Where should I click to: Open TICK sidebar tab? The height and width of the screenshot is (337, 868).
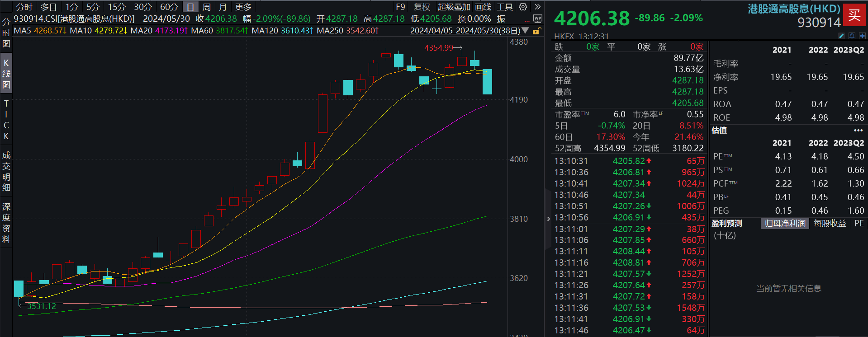6,120
